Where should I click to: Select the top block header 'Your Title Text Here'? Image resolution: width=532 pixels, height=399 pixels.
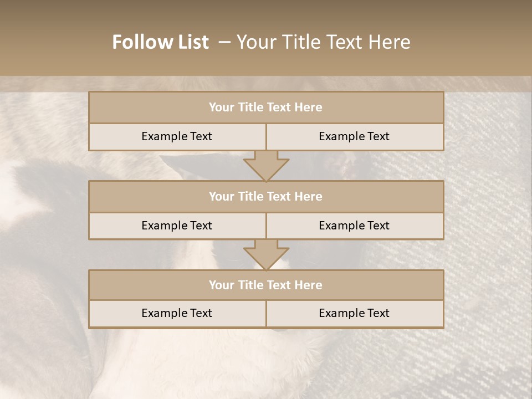265,108
